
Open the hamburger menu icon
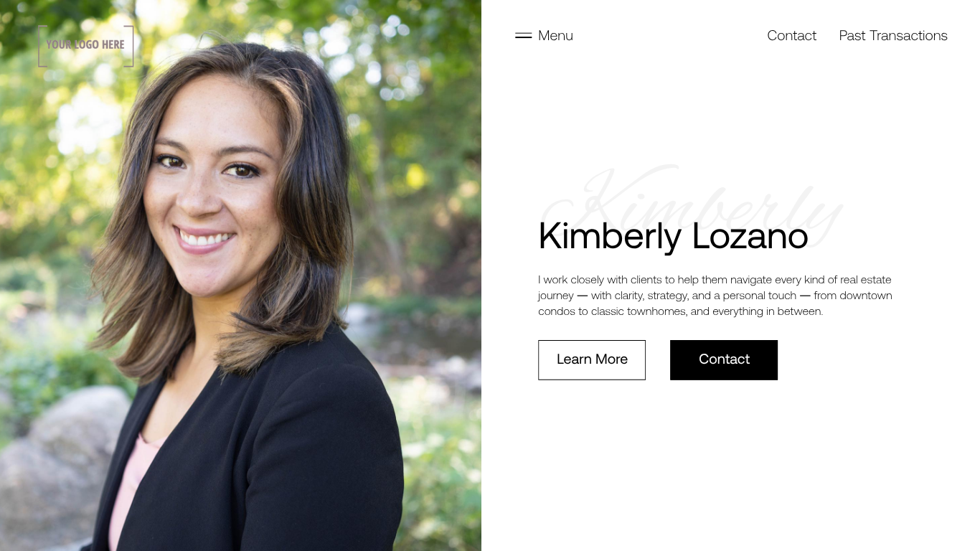(x=523, y=35)
